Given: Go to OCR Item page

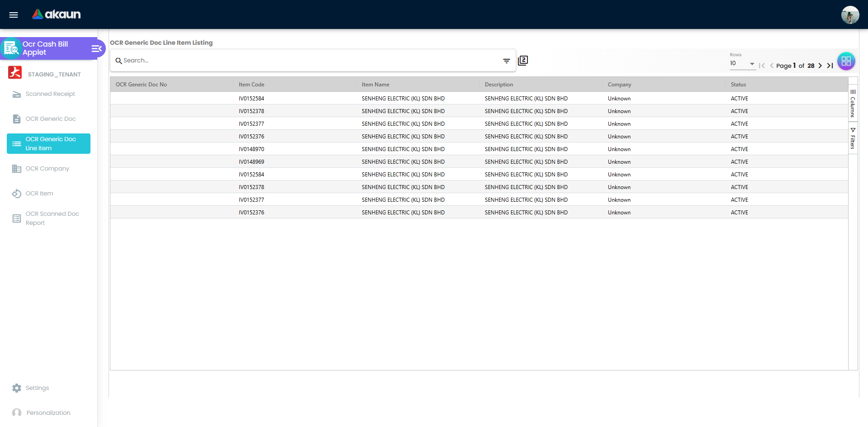Looking at the screenshot, I should pyautogui.click(x=48, y=194).
